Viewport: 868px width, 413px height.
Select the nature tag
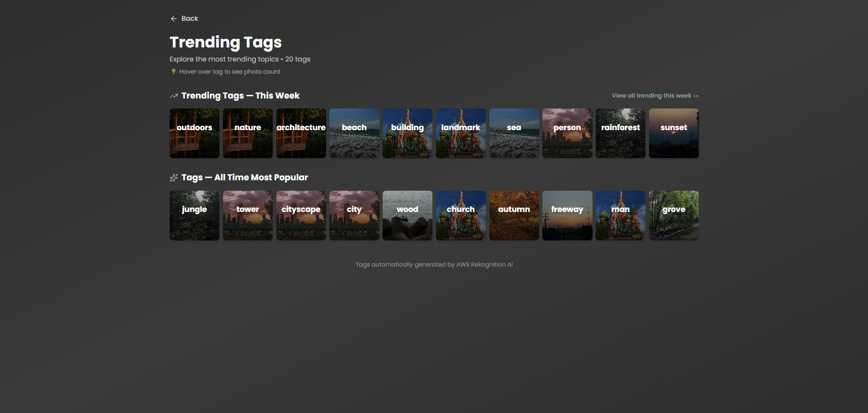(x=247, y=133)
